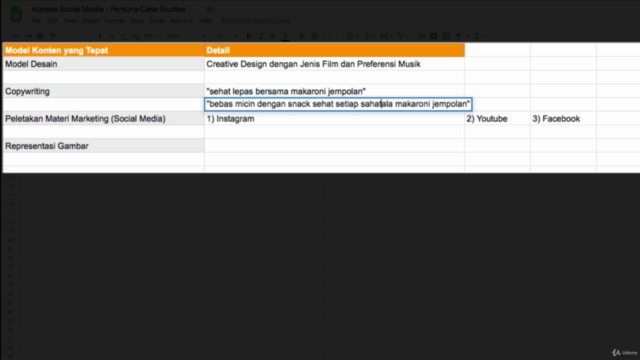Viewport: 640px width, 360px height.
Task: Select the 'Model Konten yang Tepat' header cell
Action: [x=104, y=50]
